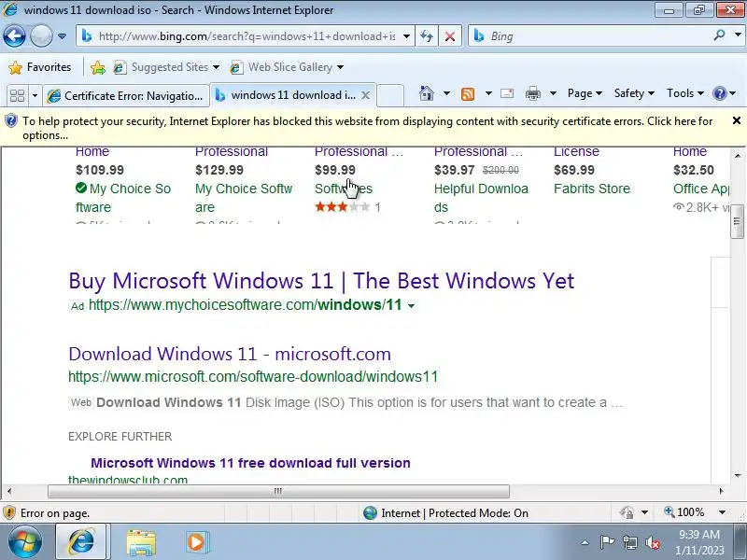Click the horizontal scrollbar thumb
Image resolution: width=747 pixels, height=560 pixels.
point(278,491)
